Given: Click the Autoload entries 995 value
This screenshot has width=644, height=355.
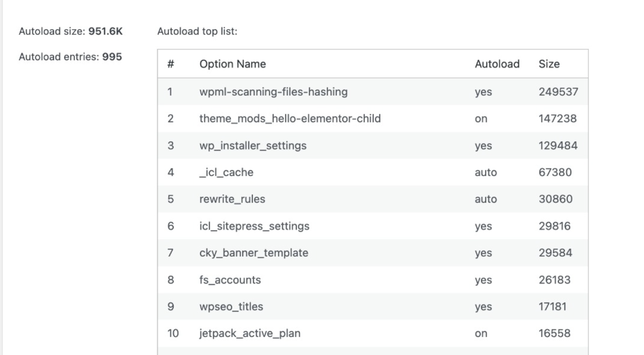Looking at the screenshot, I should pyautogui.click(x=112, y=57).
